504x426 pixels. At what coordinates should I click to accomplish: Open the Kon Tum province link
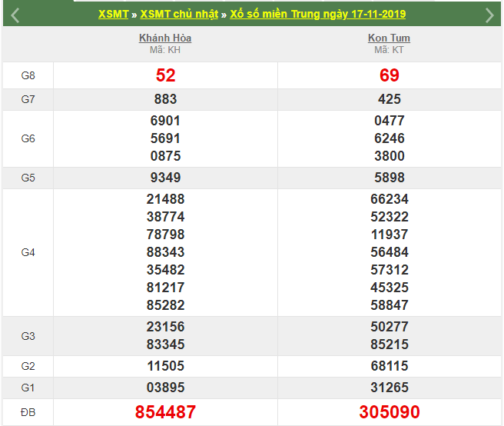389,38
